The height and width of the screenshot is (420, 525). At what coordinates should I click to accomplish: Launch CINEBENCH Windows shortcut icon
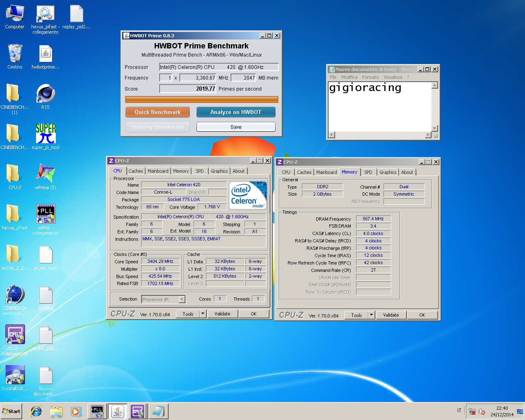15,300
